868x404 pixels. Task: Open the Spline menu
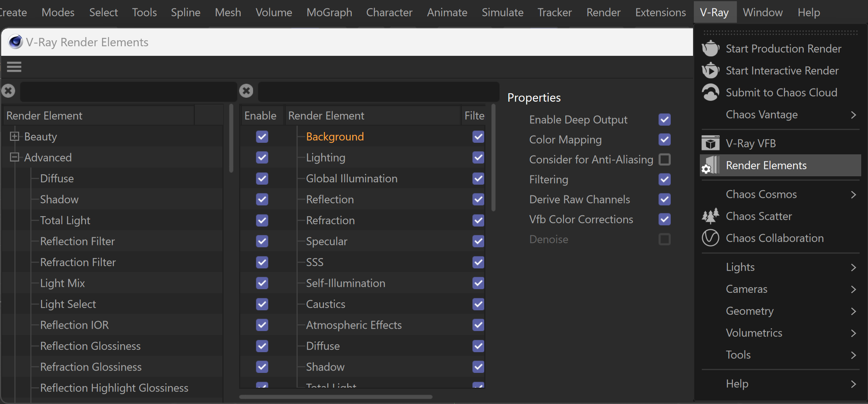point(186,12)
